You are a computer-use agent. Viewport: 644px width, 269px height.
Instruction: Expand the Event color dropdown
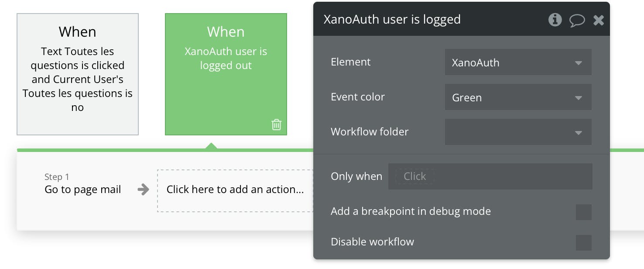tap(517, 97)
